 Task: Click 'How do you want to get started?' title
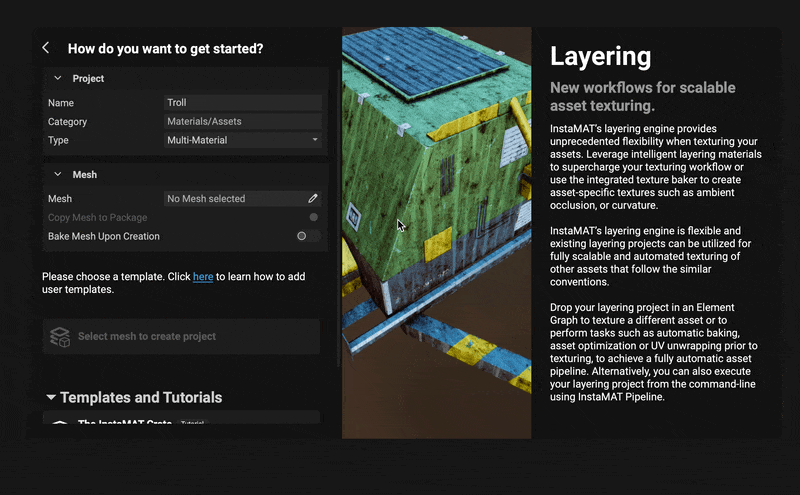tap(165, 48)
